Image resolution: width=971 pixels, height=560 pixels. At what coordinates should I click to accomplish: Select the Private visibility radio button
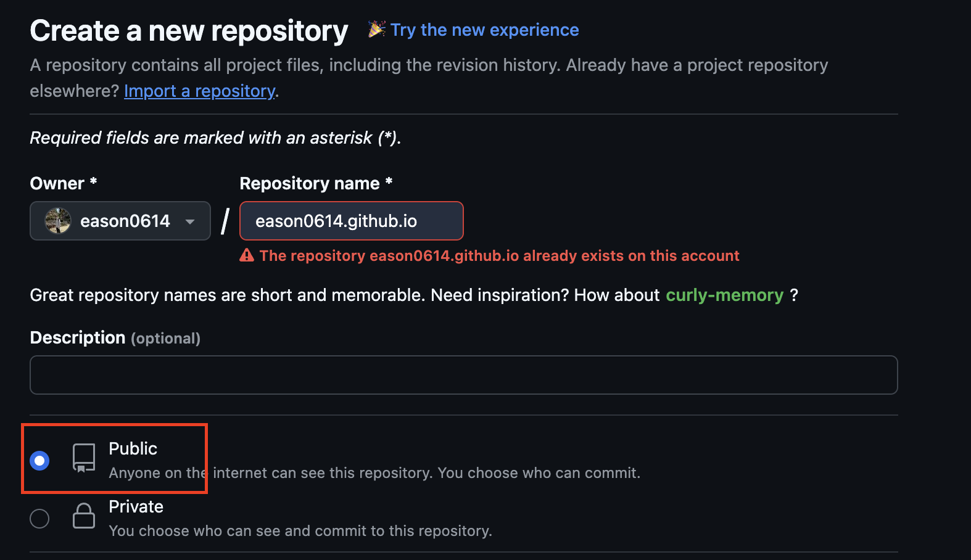[x=39, y=519]
